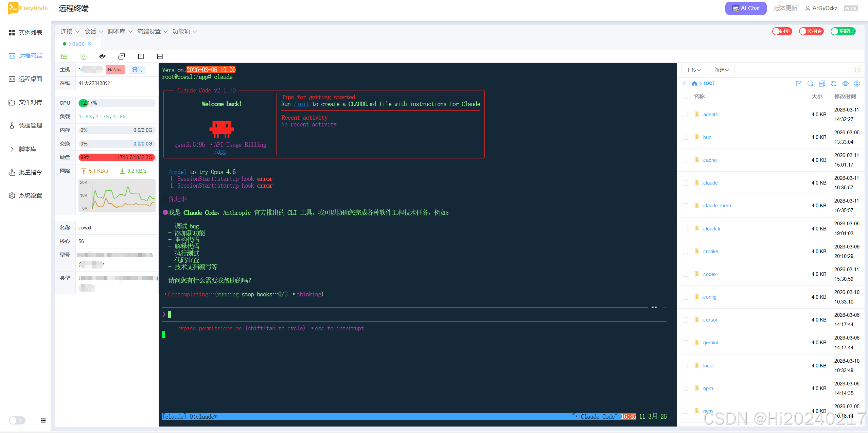868x433 pixels.
Task: Open the .codex folder
Action: [709, 274]
